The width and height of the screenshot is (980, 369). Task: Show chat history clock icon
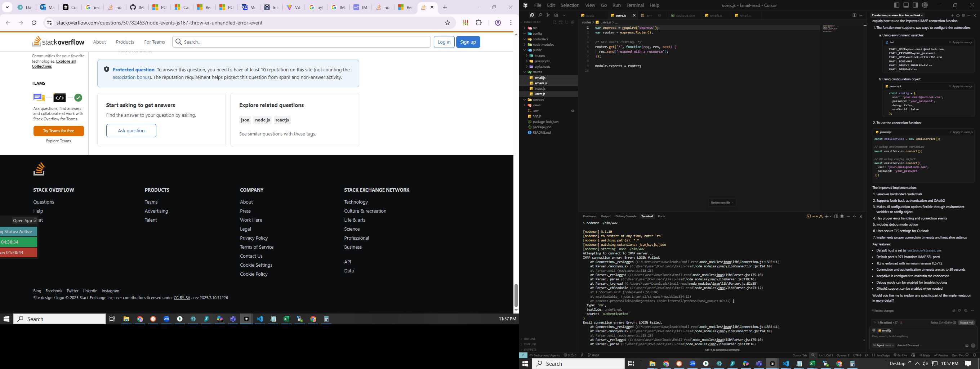pyautogui.click(x=963, y=15)
